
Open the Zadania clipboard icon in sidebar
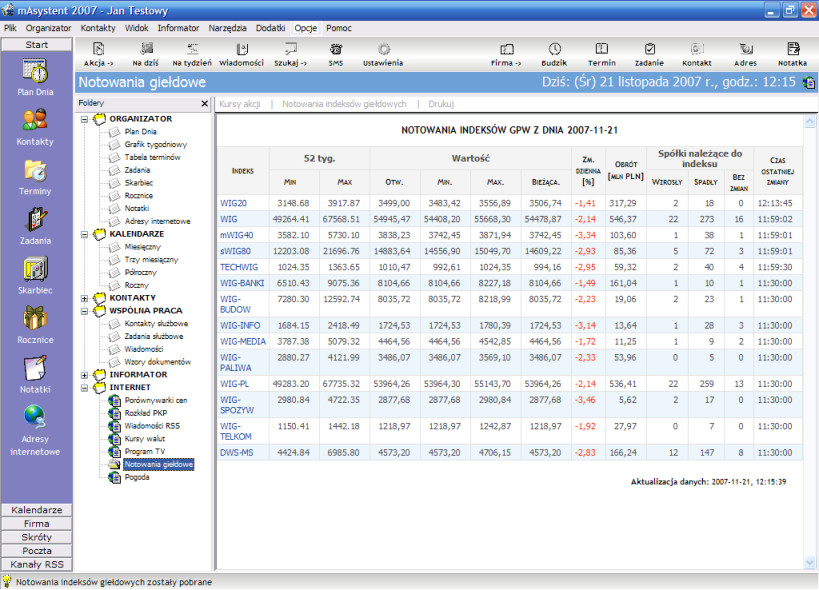36,226
